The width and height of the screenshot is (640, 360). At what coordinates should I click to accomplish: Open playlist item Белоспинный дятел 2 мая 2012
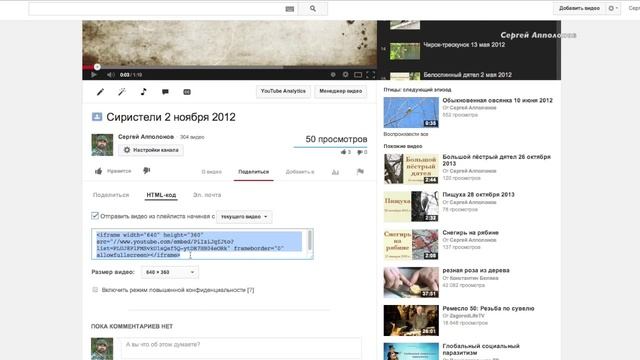tap(467, 75)
